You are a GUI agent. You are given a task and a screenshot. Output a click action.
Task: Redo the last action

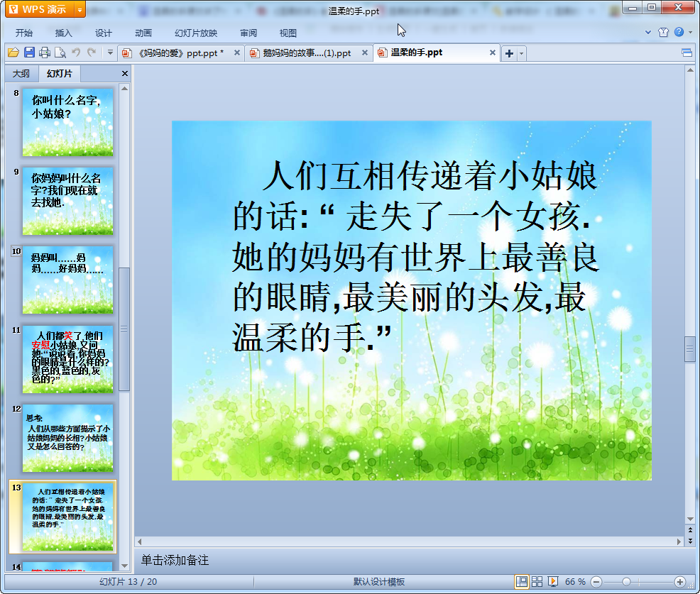(92, 53)
